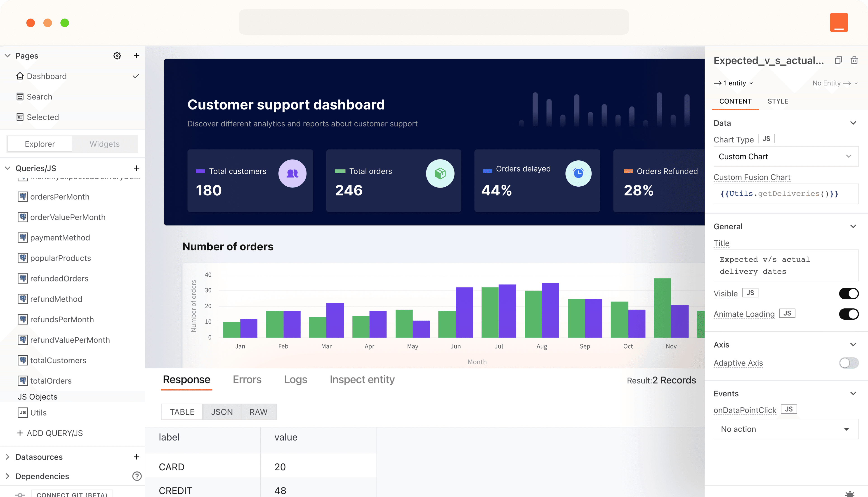Screen dimensions: 868x497
Task: Delete the widget using the trash icon
Action: [x=854, y=60]
